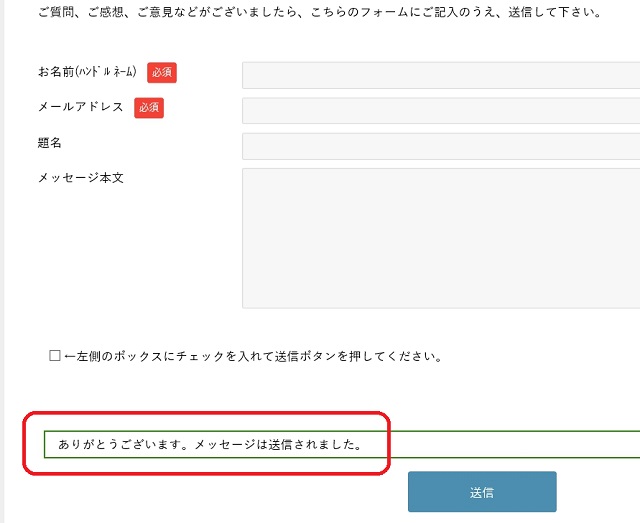The image size is (640, 523).
Task: Select the メールアドレス label text
Action: tap(80, 107)
